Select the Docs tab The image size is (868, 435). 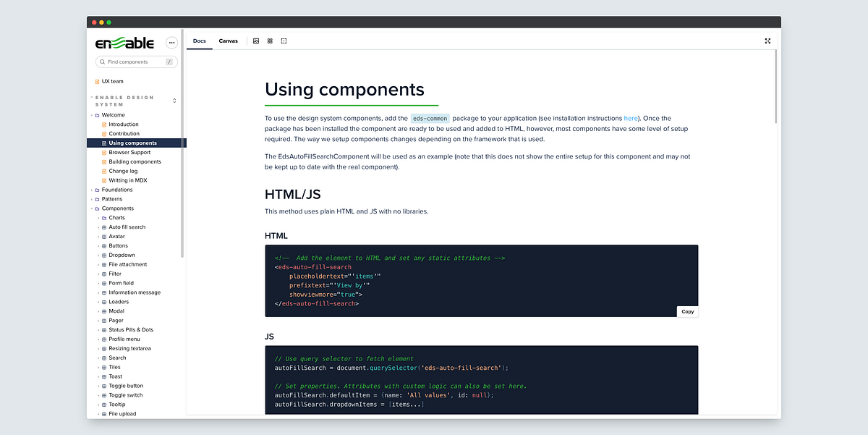[200, 41]
